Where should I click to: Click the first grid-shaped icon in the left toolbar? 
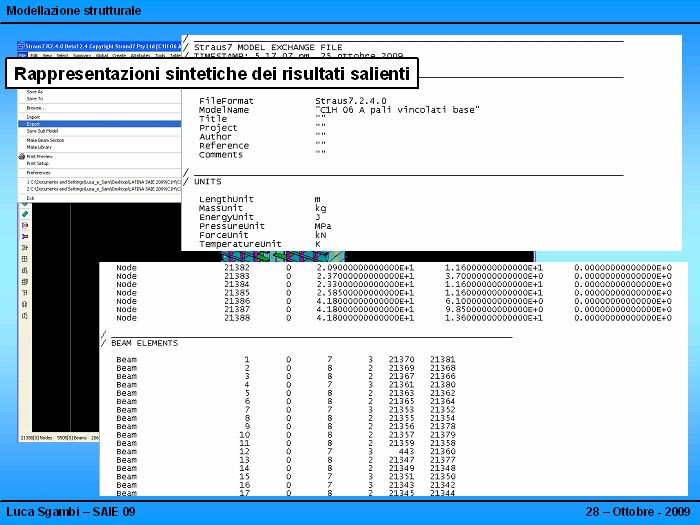point(24,259)
